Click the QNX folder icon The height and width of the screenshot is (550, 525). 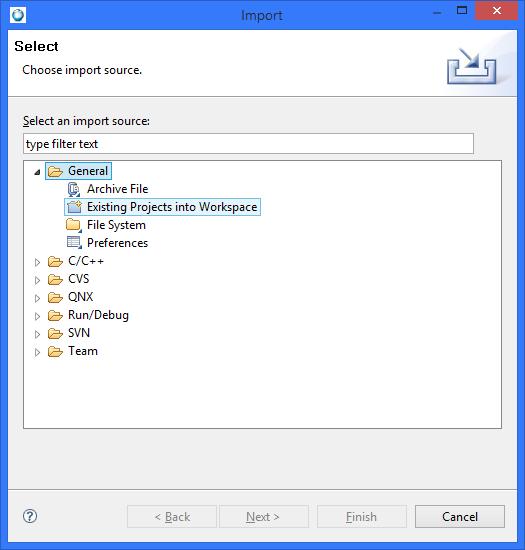(55, 297)
